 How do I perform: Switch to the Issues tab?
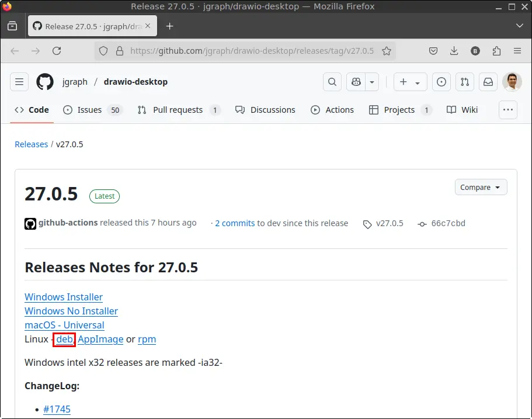[x=93, y=110]
